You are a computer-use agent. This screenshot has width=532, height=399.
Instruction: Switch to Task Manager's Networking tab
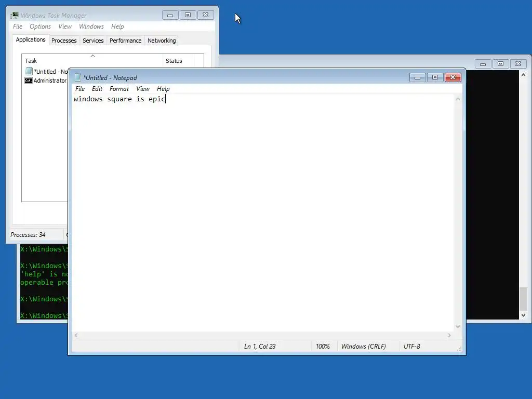[162, 41]
